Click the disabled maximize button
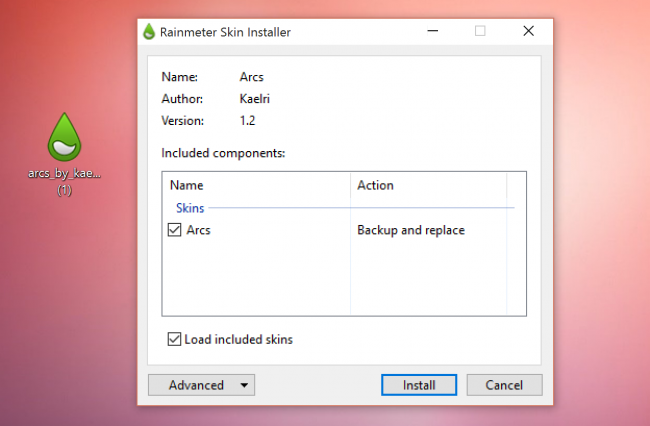650x426 pixels. (480, 31)
